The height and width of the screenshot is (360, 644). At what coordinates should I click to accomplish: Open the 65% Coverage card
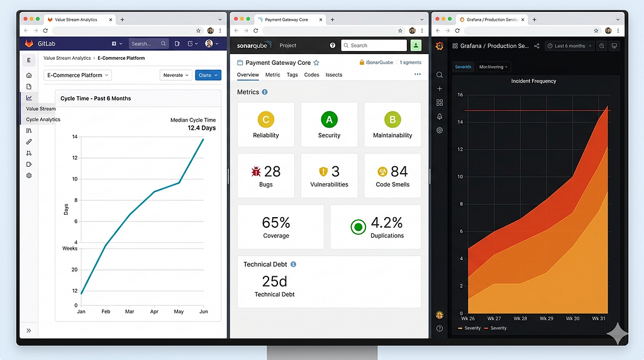tap(280, 227)
